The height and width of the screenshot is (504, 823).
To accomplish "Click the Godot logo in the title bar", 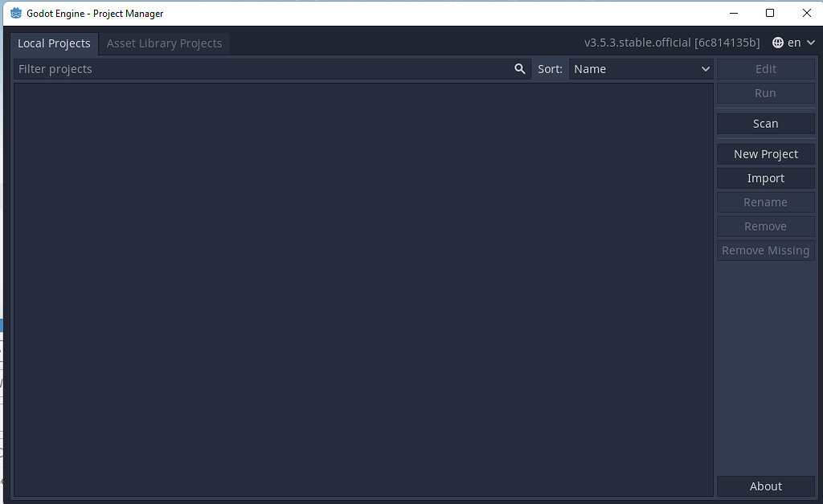I will click(x=16, y=13).
